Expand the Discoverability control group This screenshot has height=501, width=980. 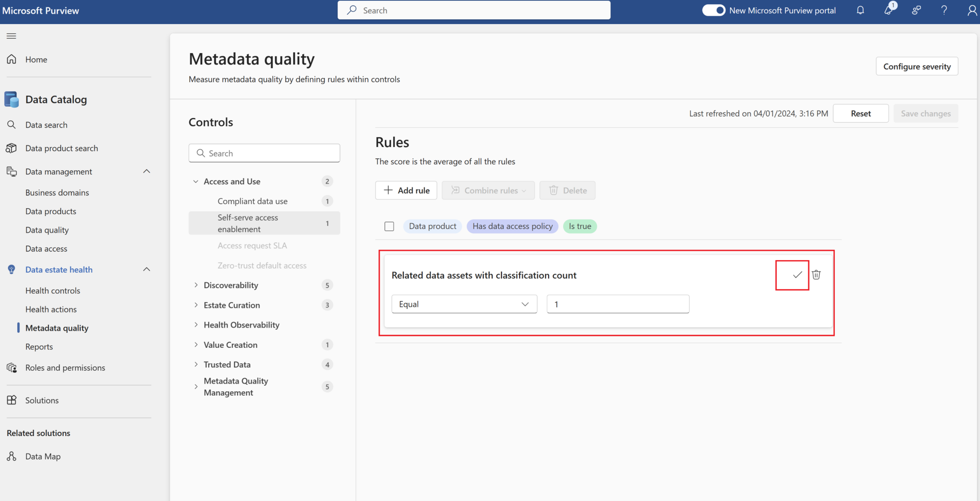[196, 285]
